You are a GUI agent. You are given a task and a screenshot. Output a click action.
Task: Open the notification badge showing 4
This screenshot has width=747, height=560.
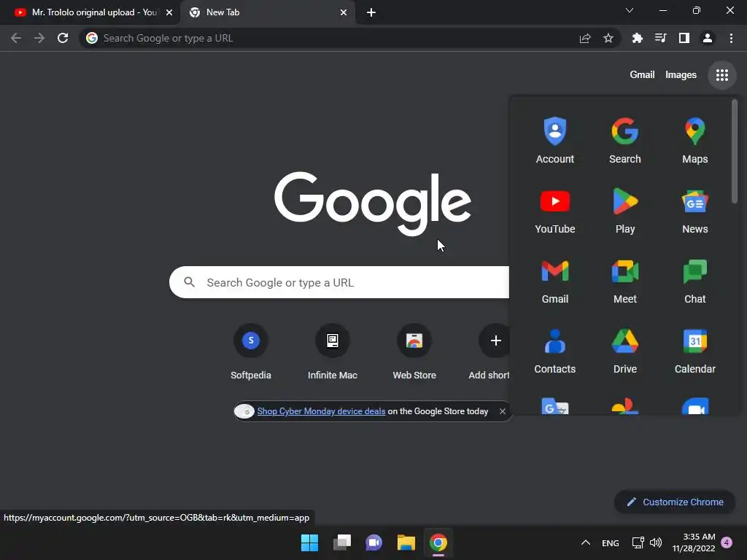coord(726,542)
